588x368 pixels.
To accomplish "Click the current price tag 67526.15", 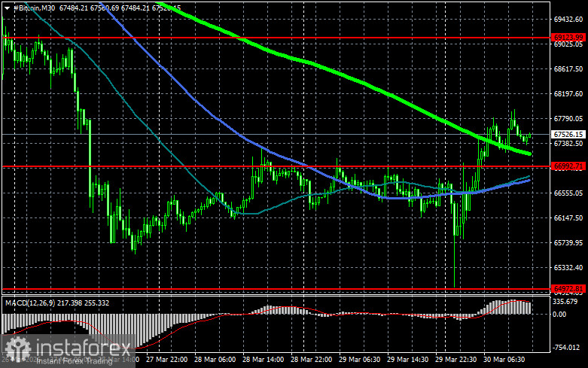I will (569, 134).
